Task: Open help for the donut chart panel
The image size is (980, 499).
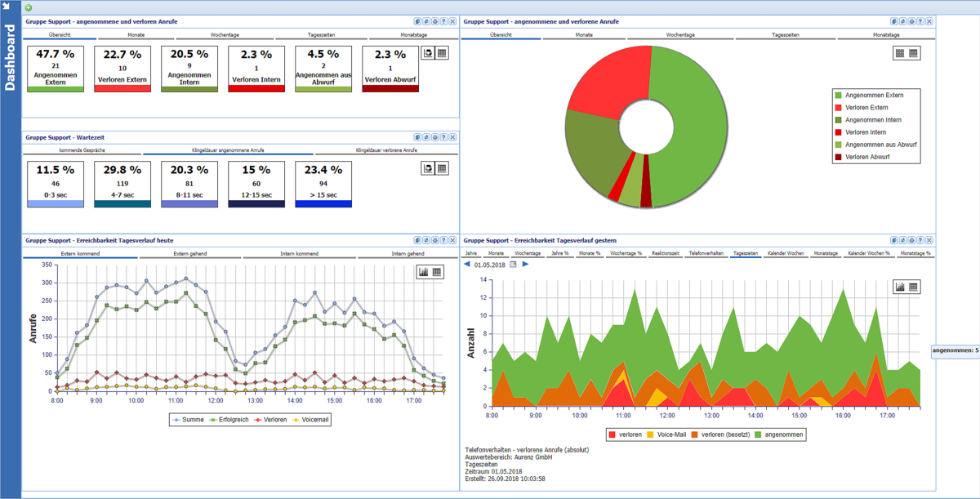Action: coord(921,22)
